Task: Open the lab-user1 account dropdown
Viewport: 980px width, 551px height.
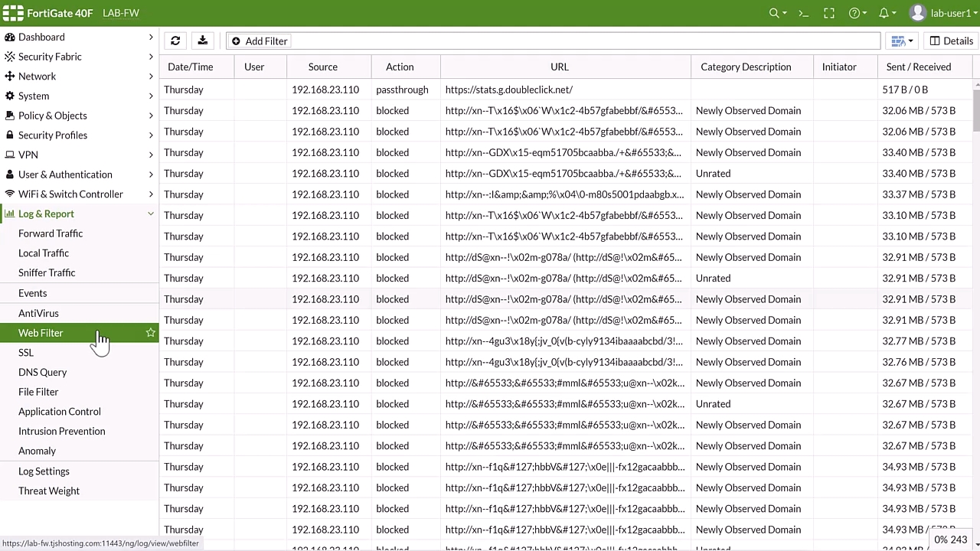Action: [941, 13]
